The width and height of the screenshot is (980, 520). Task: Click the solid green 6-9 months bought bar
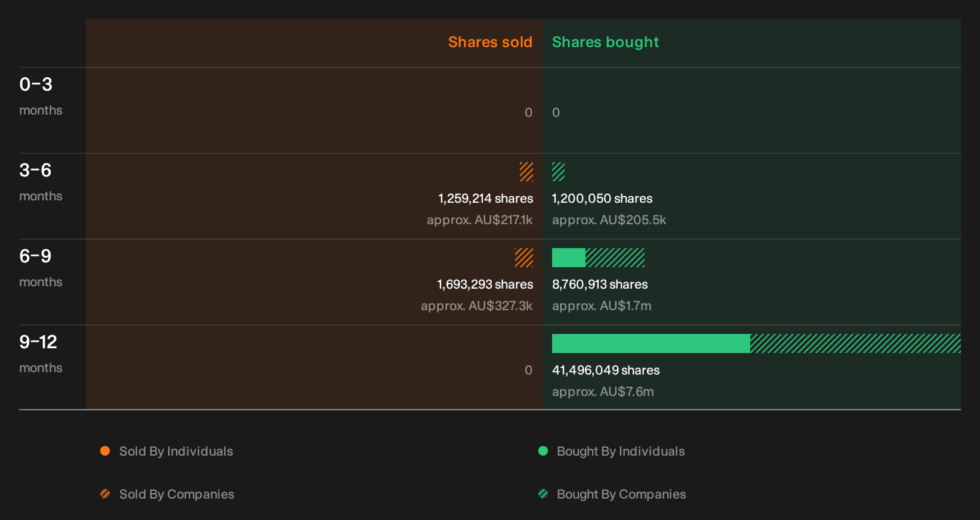(x=569, y=258)
